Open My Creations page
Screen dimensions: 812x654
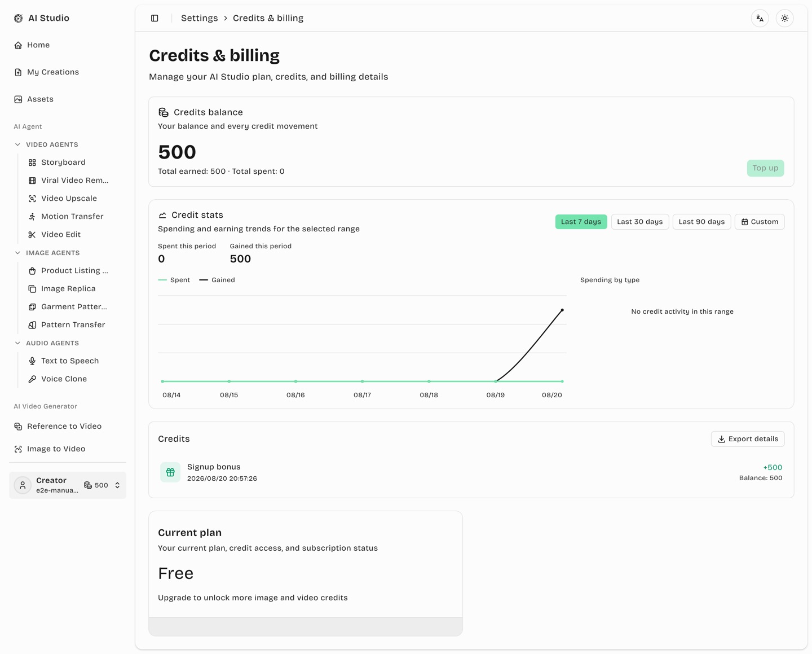68,72
